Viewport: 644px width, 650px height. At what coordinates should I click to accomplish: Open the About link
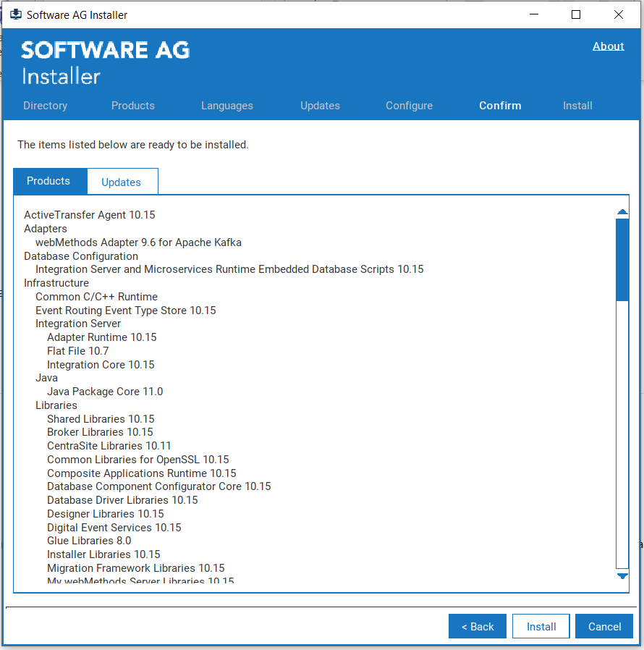(x=608, y=46)
